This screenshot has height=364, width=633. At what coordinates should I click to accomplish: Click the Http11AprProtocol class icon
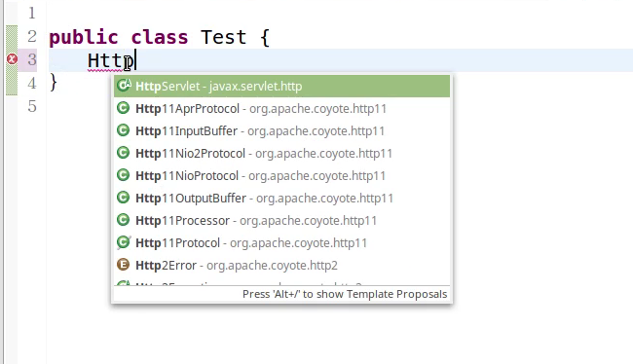click(x=123, y=108)
